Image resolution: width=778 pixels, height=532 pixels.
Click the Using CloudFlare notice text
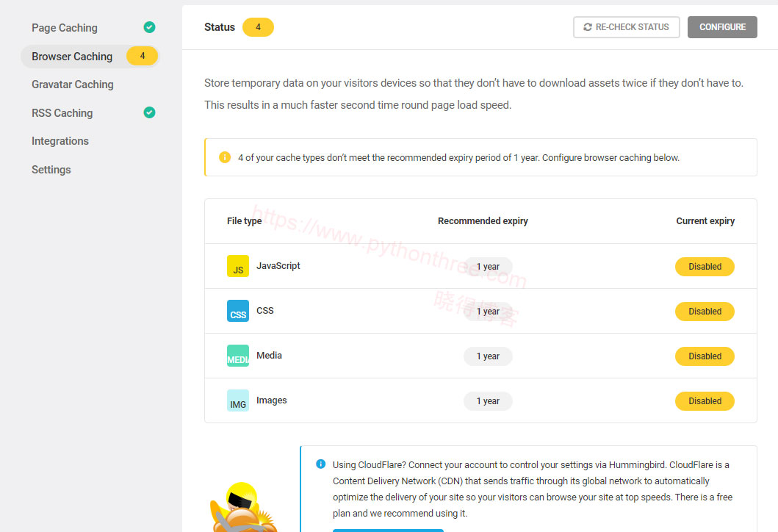pos(533,489)
